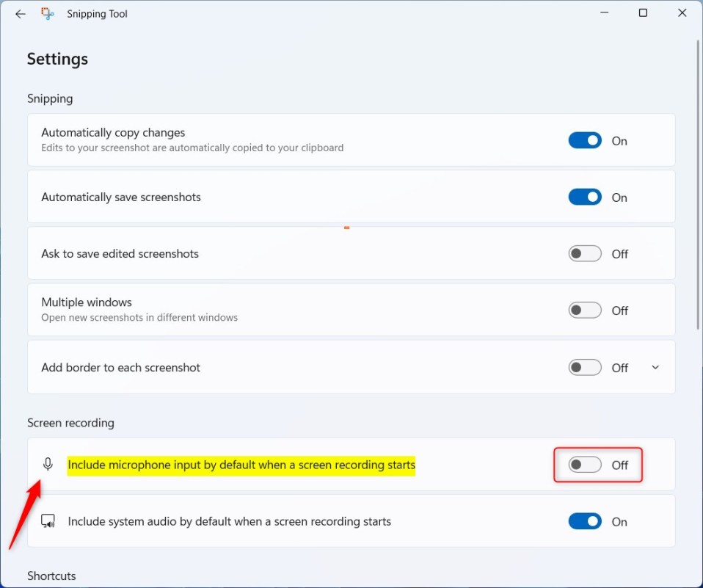
Task: Click the microphone icon
Action: pos(48,464)
